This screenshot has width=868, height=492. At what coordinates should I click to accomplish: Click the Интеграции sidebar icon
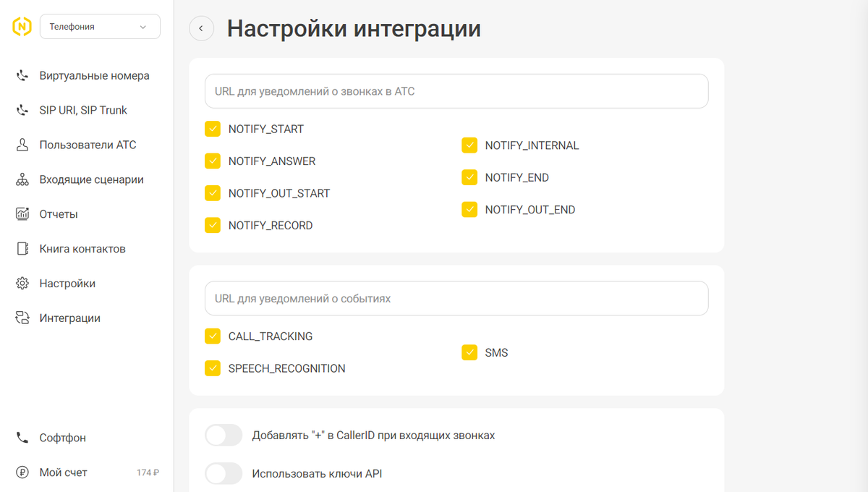click(22, 318)
